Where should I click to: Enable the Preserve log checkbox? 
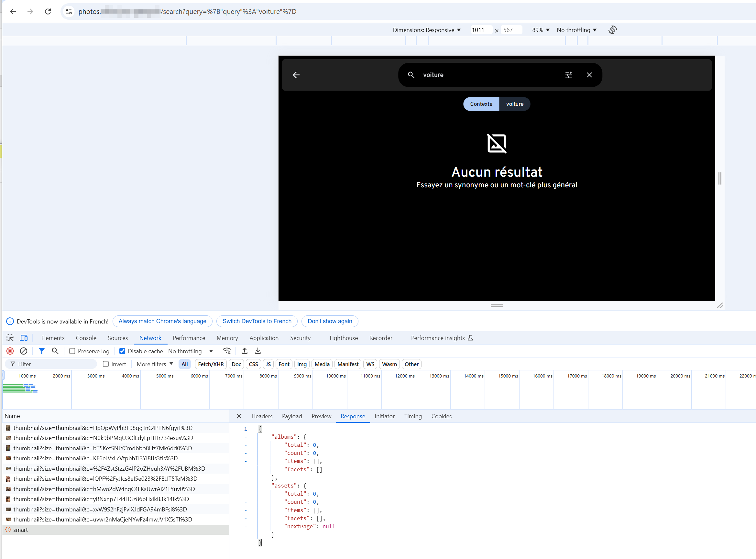[x=72, y=351]
